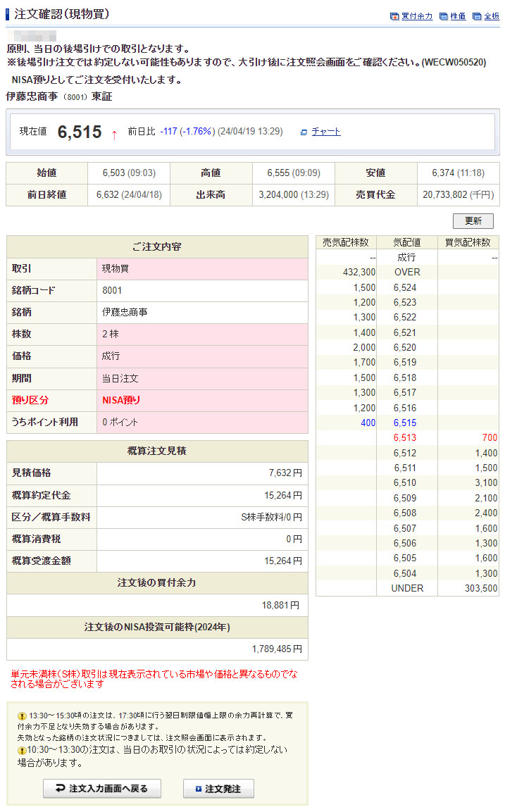Open the 買付余力 link text
This screenshot has width=505, height=812.
click(x=417, y=16)
